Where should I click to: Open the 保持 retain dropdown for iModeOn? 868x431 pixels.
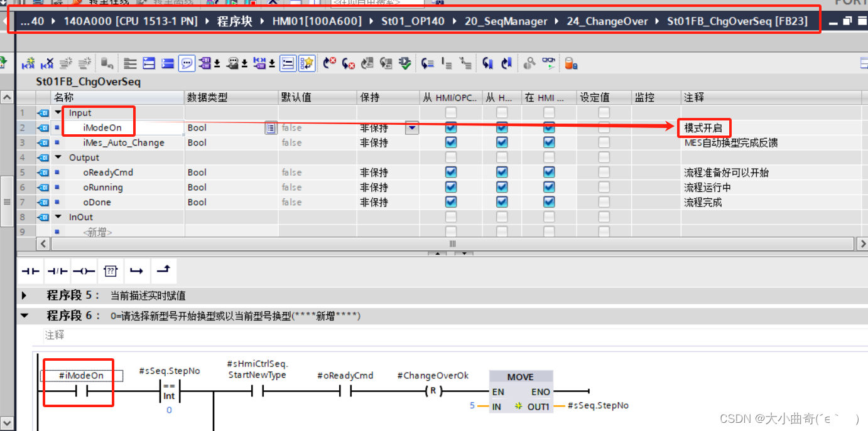coord(412,128)
